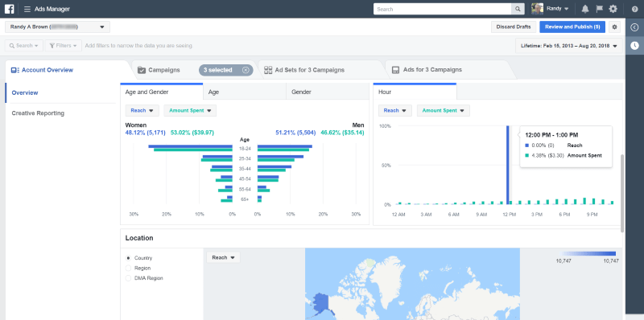Select the Region radio button
Viewport: 644px width, 320px height.
128,268
